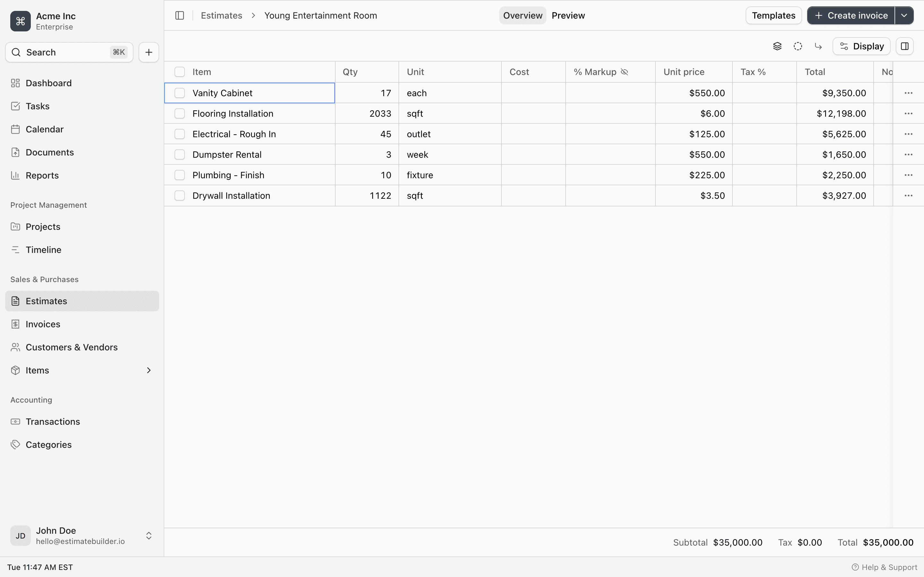Switch to the Preview tab
924x577 pixels.
click(x=568, y=15)
